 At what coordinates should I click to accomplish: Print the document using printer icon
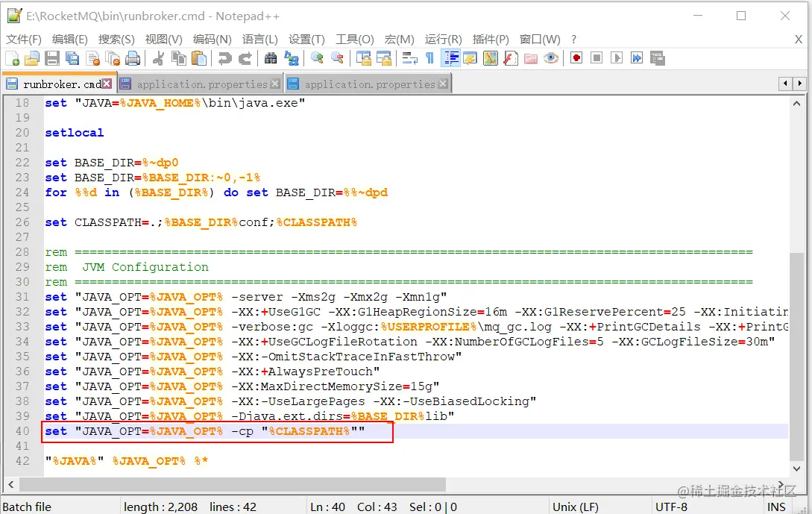(133, 58)
